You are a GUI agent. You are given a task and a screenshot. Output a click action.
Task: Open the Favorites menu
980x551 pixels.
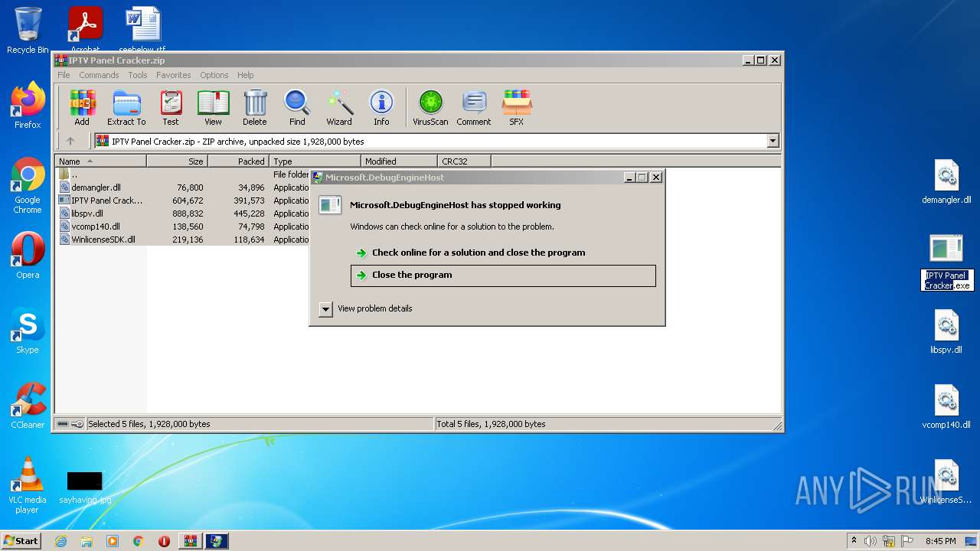coord(174,75)
